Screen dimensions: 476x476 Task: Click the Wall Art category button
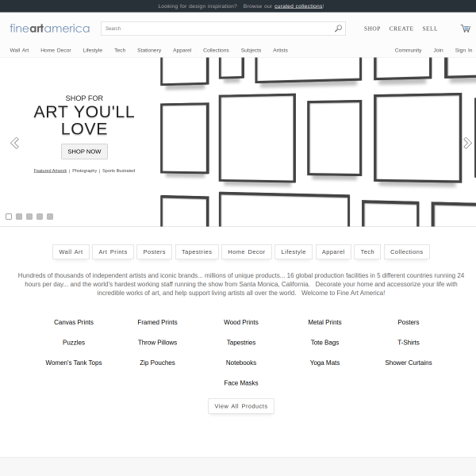(71, 252)
